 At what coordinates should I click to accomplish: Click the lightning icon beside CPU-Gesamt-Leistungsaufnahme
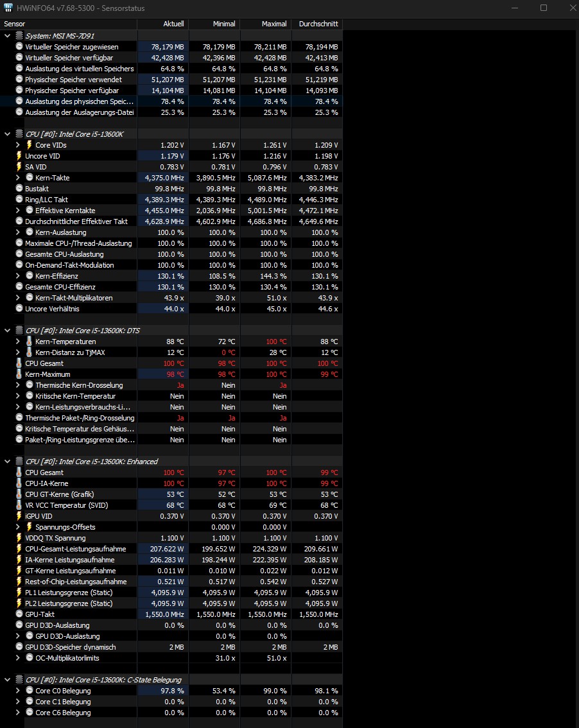coord(19,549)
